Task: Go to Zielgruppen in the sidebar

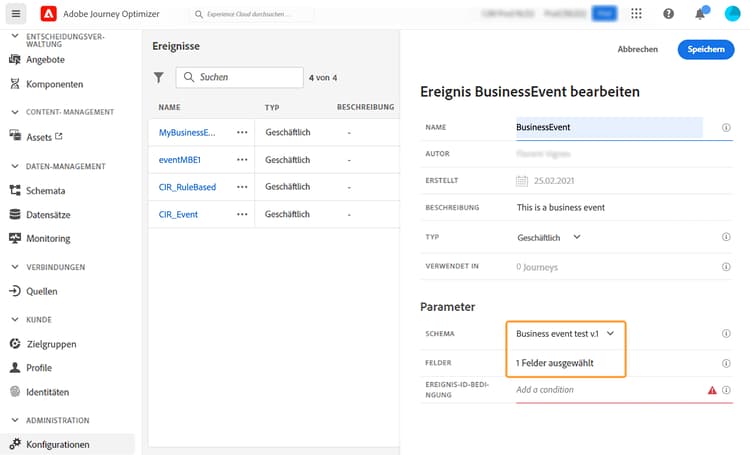Action: point(51,344)
